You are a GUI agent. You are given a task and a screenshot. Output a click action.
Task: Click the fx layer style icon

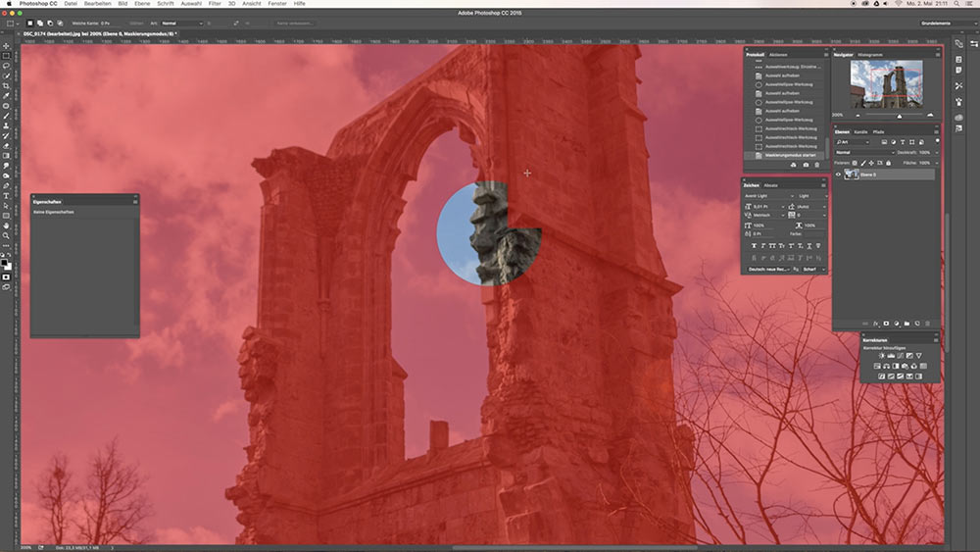(x=875, y=324)
